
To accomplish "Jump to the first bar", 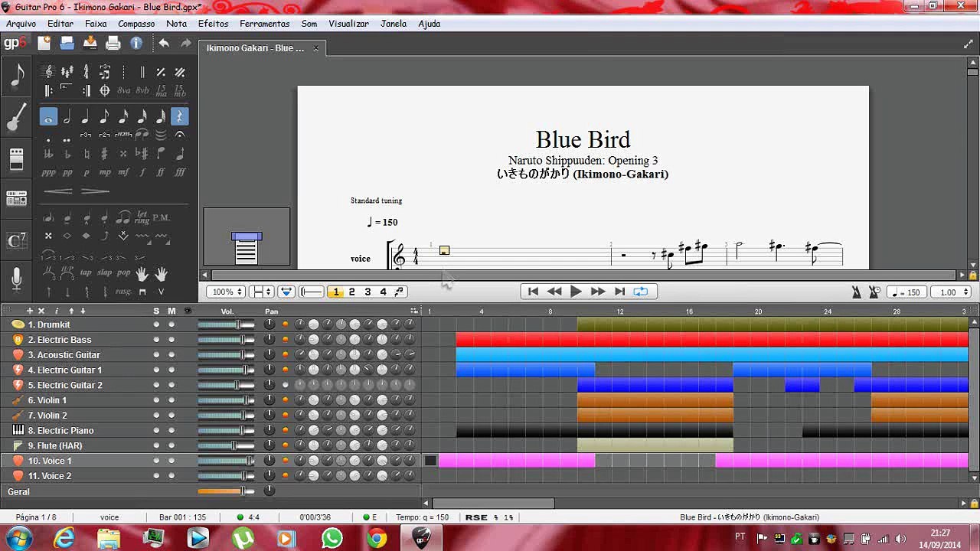I will [533, 292].
